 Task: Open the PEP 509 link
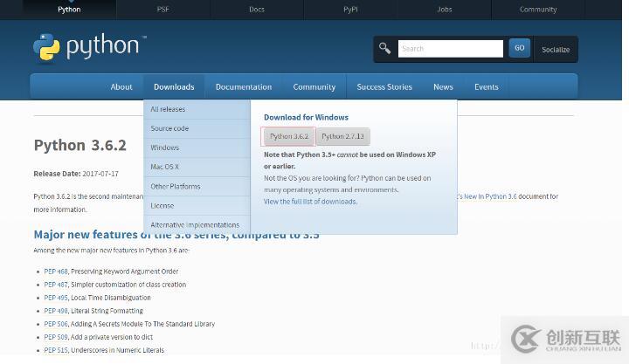tap(56, 337)
